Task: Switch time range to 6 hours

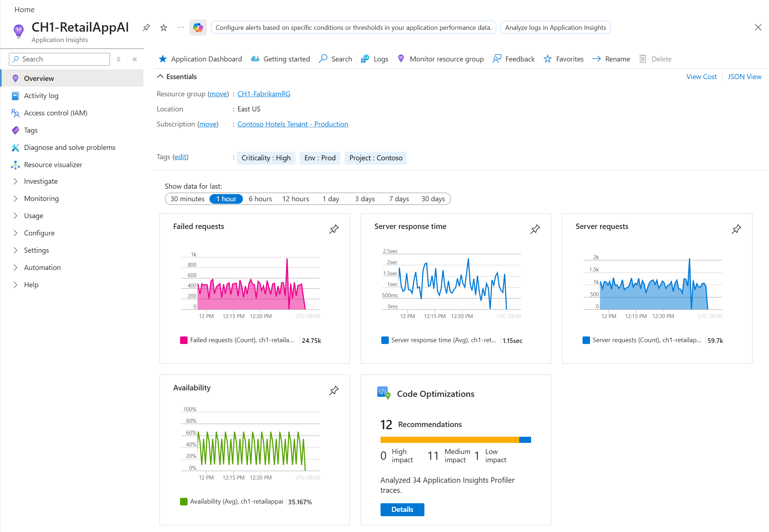Action: click(x=260, y=199)
